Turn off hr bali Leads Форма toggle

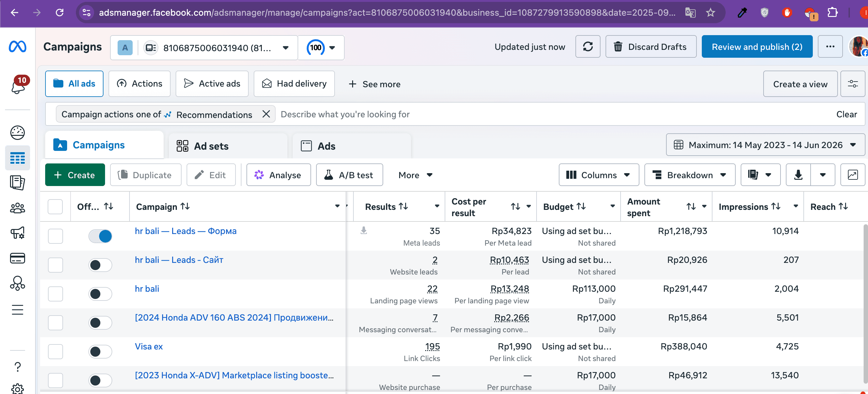[100, 236]
